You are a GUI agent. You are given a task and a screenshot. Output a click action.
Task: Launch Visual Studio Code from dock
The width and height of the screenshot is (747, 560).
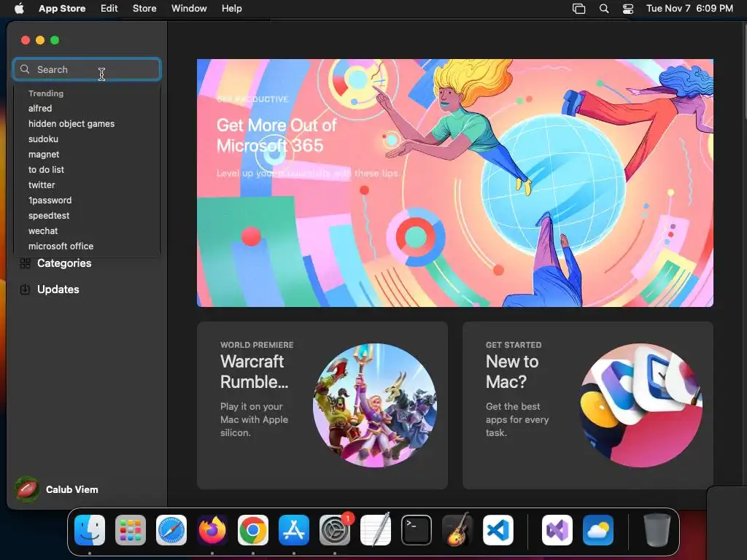click(x=498, y=530)
